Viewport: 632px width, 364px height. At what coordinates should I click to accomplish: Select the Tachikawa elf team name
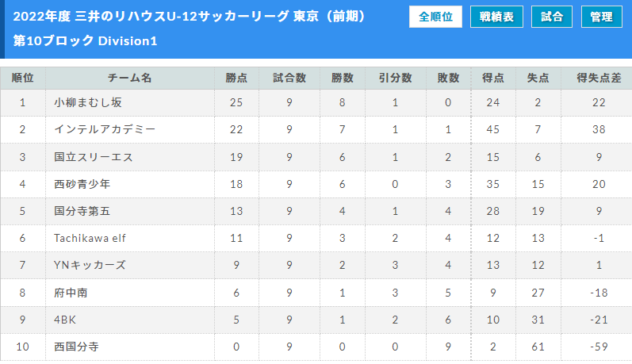point(90,238)
